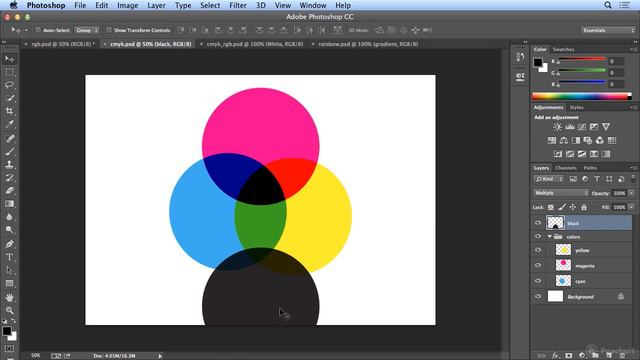Screen dimensions: 640x360
Task: Select the Crop tool
Action: tap(9, 111)
